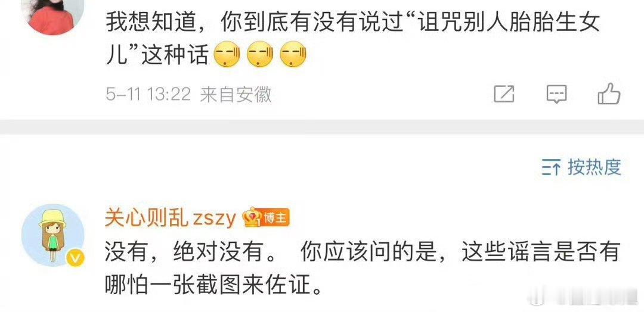The width and height of the screenshot is (644, 312).
Task: Click the 5-11 13:22 timestamp
Action: (148, 94)
